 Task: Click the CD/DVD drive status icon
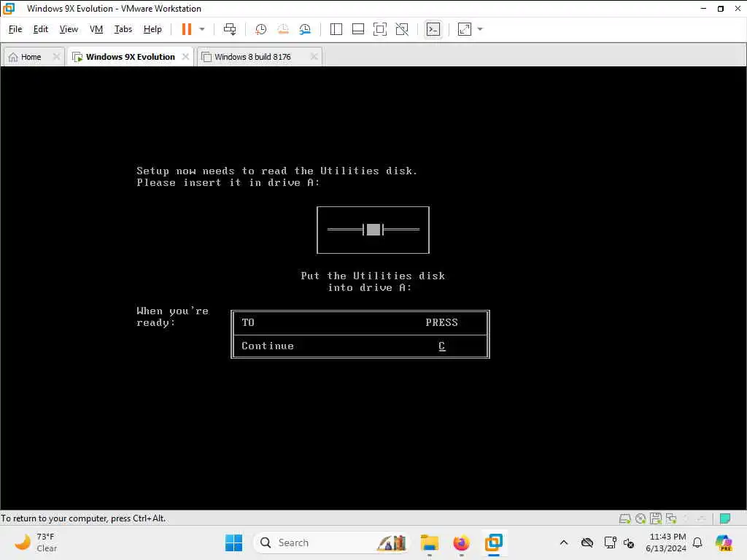click(640, 518)
